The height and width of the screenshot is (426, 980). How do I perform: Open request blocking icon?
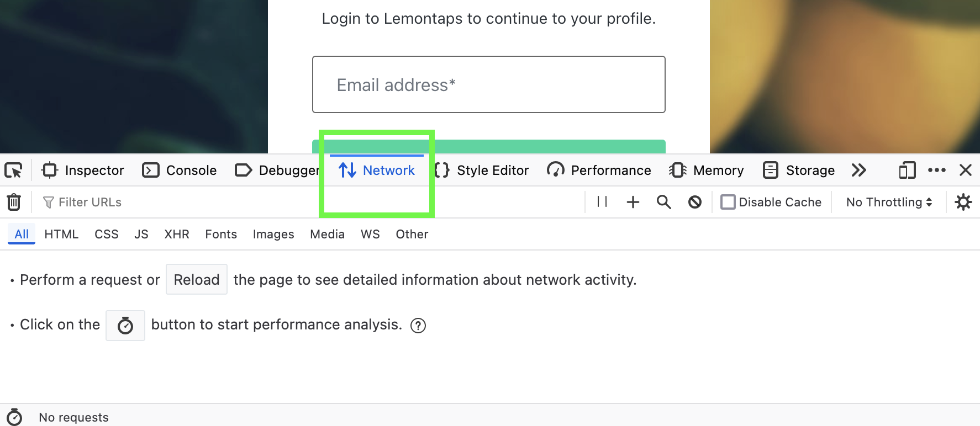(695, 203)
